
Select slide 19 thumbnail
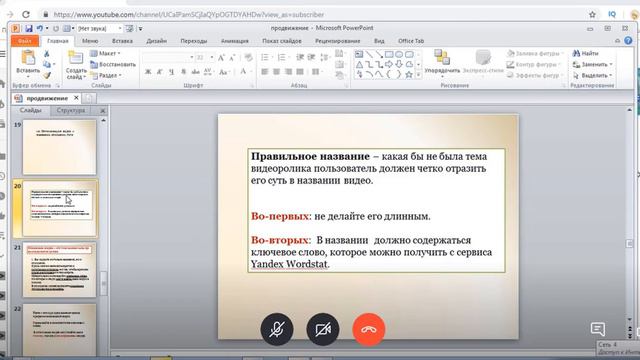(x=59, y=147)
